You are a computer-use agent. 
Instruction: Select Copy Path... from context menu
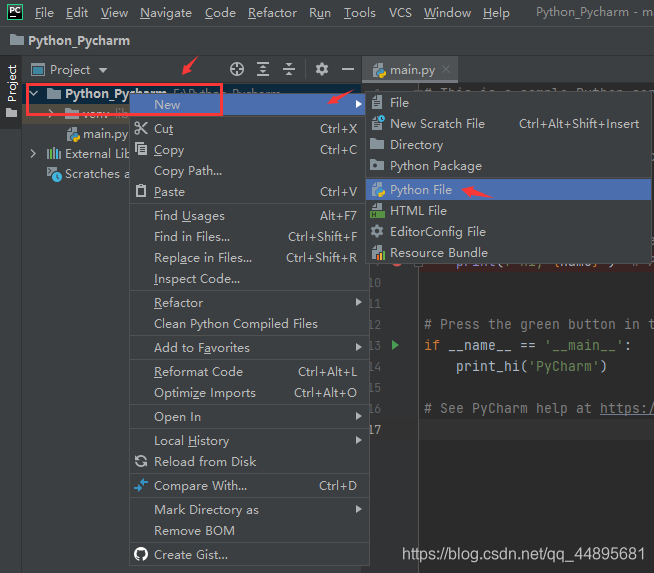click(x=249, y=171)
